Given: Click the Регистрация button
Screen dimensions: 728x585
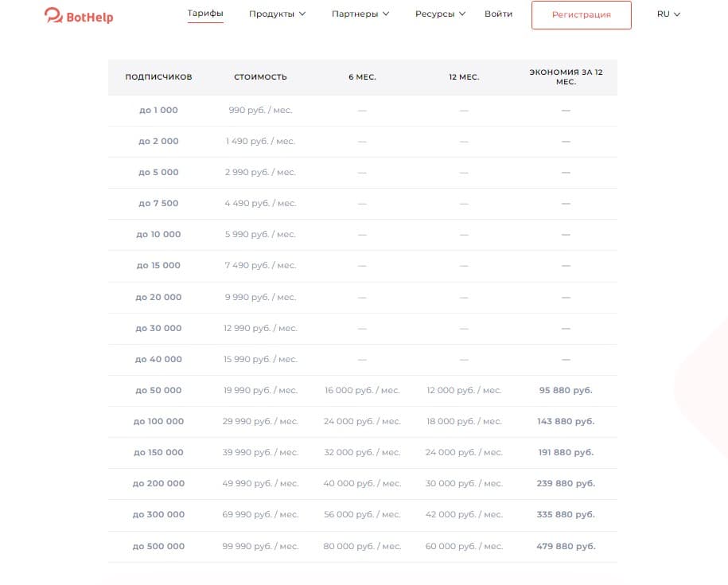Looking at the screenshot, I should click(582, 15).
